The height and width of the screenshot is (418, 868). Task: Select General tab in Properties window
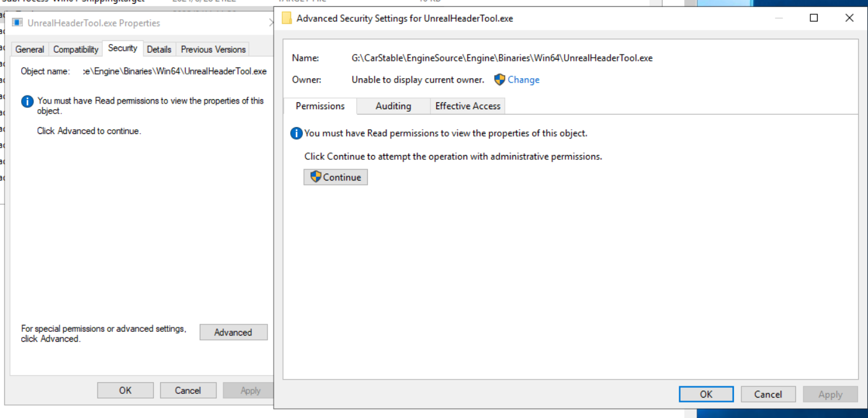coord(30,49)
